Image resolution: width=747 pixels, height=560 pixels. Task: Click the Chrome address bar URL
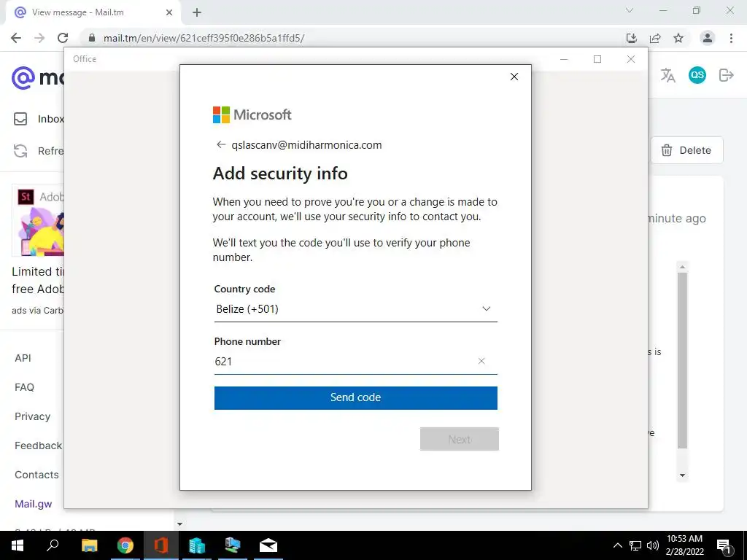pos(204,38)
